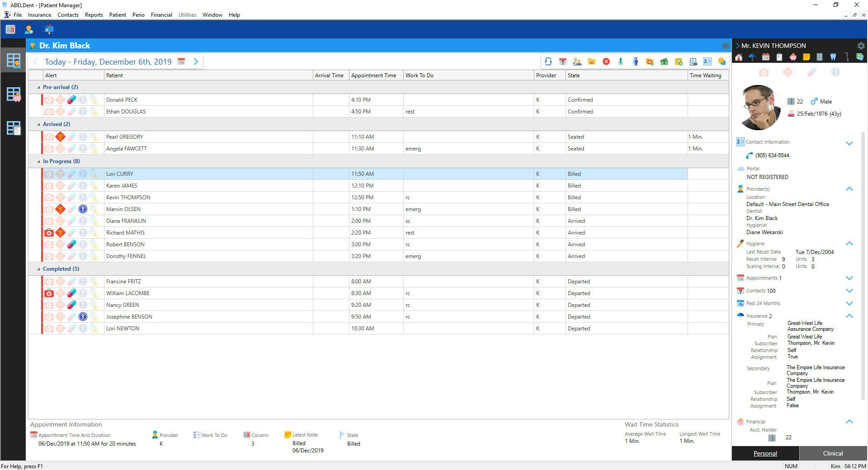Expand the Contact Information section
The image size is (868, 470).
850,143
